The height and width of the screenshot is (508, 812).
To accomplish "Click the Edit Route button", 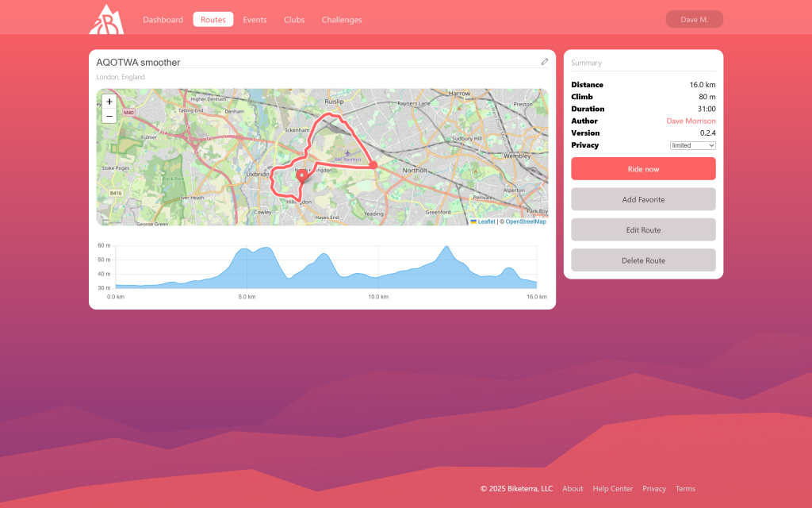I will pos(643,230).
